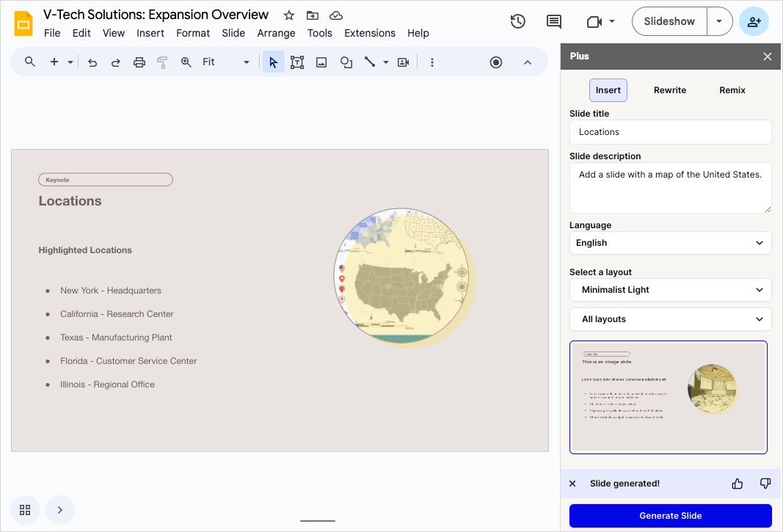Expand the All layouts dropdown
Image resolution: width=783 pixels, height=532 pixels.
[x=670, y=319]
